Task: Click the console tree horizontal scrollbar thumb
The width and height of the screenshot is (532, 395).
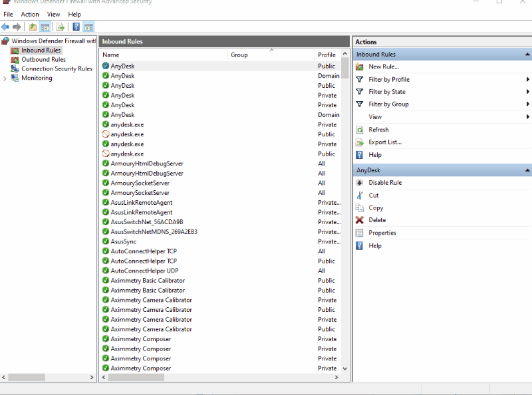Action: 27,377
